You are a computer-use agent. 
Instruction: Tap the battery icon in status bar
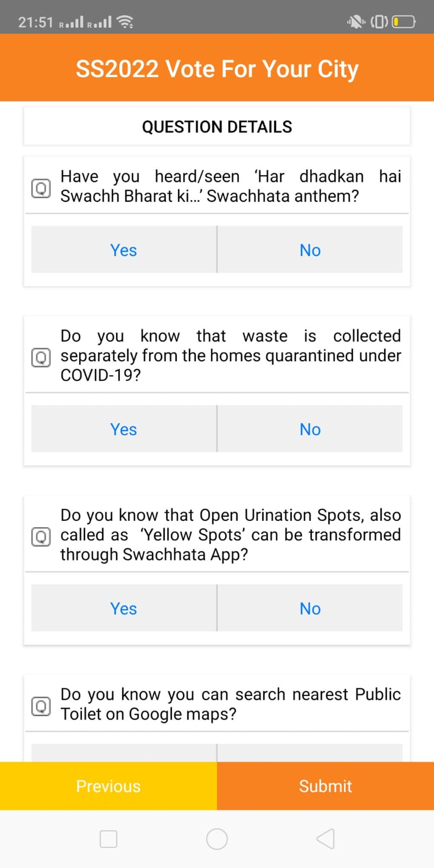point(403,22)
